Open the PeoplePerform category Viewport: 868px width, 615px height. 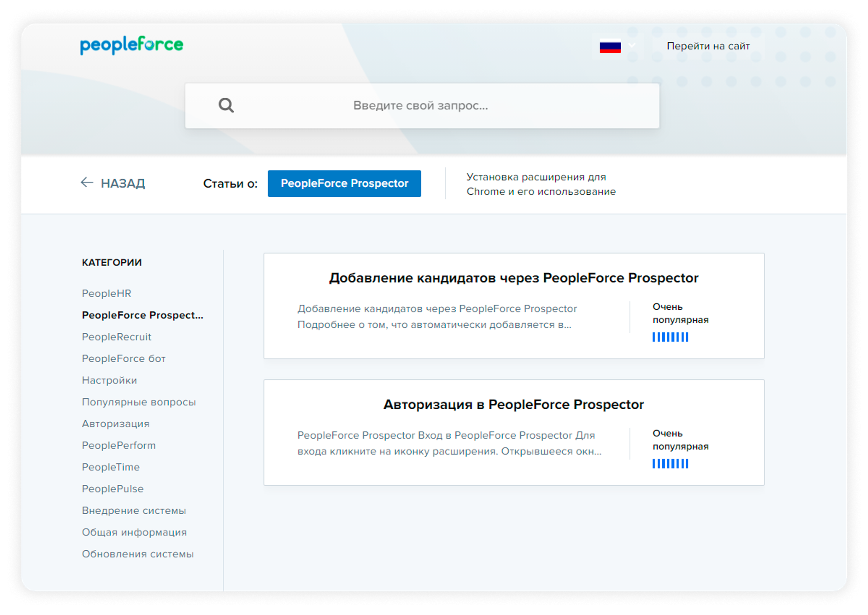click(x=119, y=445)
